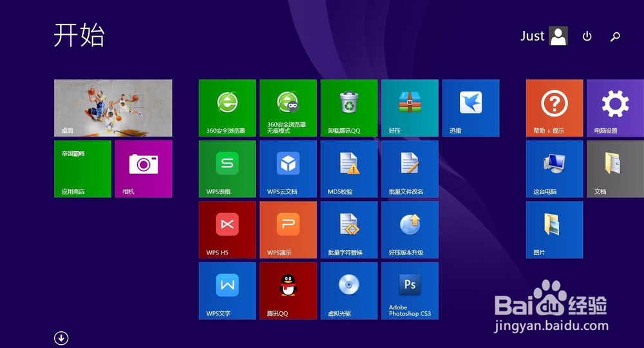This screenshot has height=348, width=644.
Task: Open the 帮助+提示 tile
Action: tap(554, 108)
